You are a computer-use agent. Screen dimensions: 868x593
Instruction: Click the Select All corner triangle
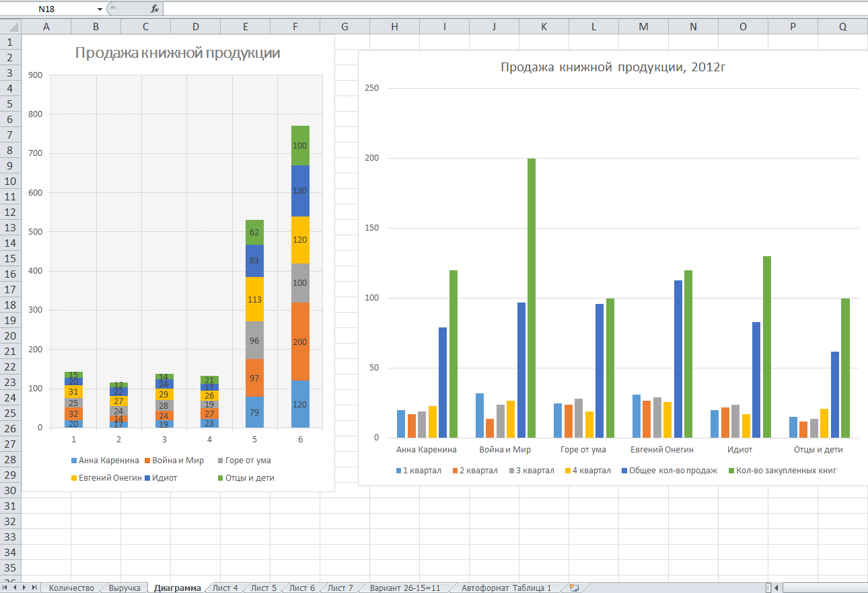click(x=11, y=26)
